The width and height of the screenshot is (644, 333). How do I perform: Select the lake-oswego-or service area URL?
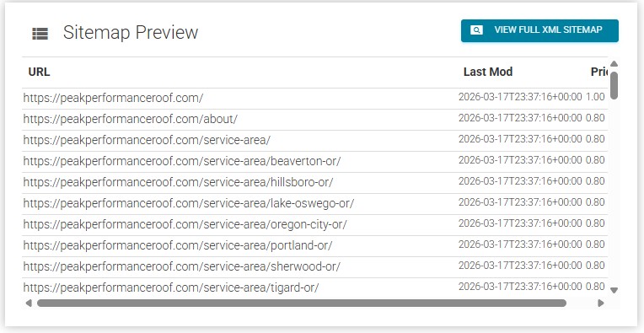[189, 203]
